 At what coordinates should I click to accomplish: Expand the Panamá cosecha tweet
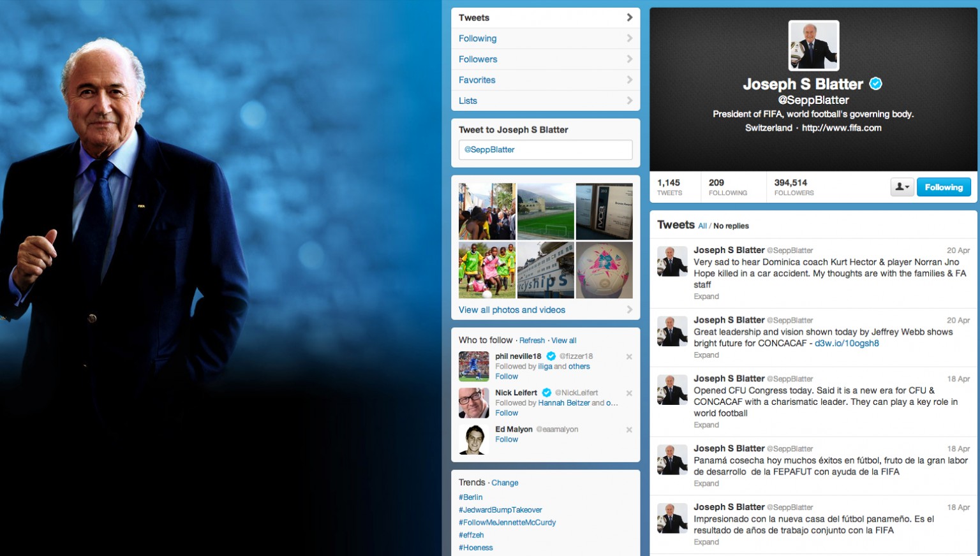tap(706, 483)
